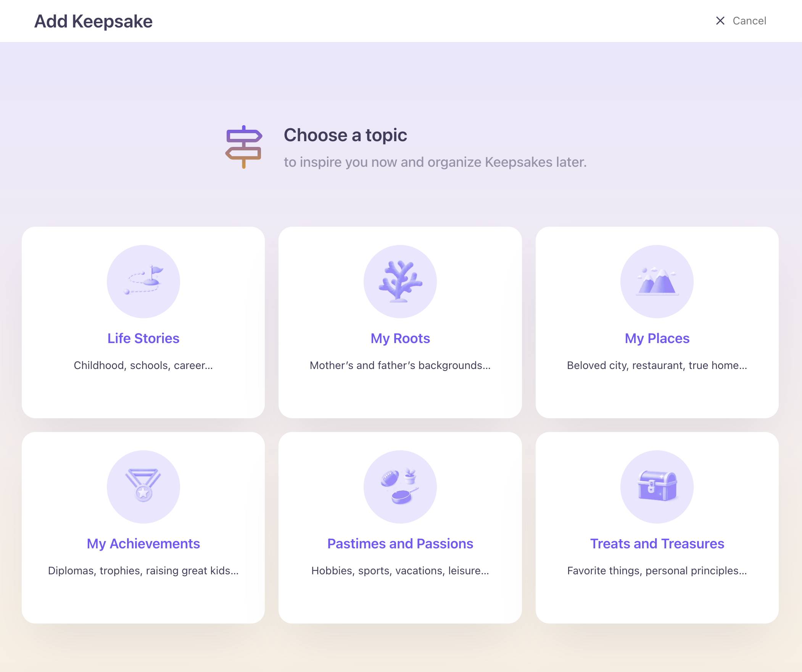
Task: Click 'Childhood, schools, career...' description
Action: pyautogui.click(x=143, y=366)
